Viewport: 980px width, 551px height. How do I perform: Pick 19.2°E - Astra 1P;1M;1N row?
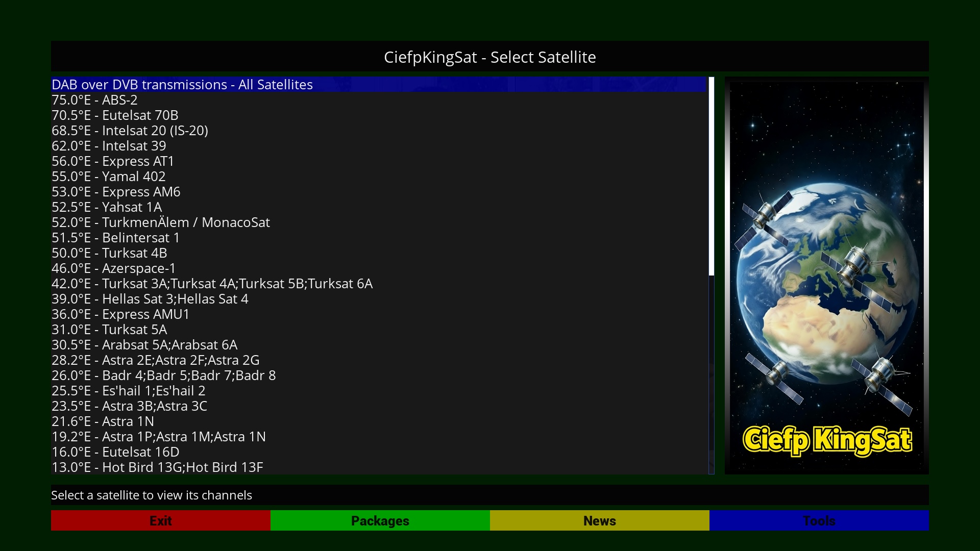(x=378, y=436)
